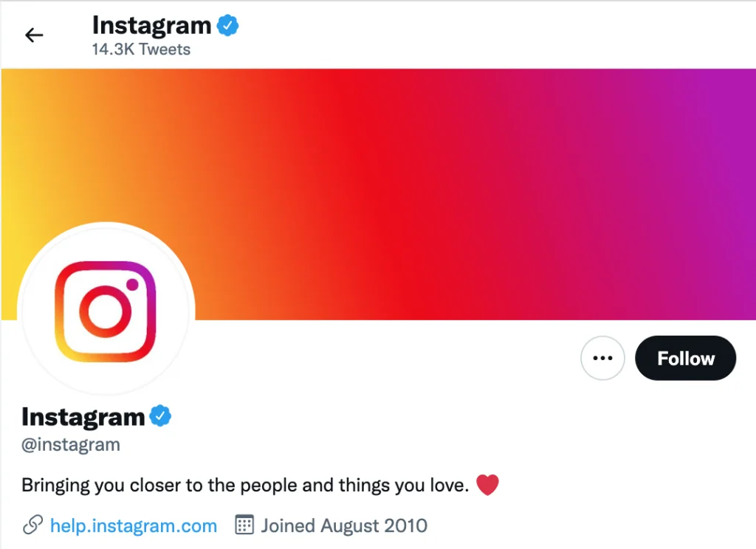Click the calendar icon near join date
The width and height of the screenshot is (756, 549).
pyautogui.click(x=244, y=525)
